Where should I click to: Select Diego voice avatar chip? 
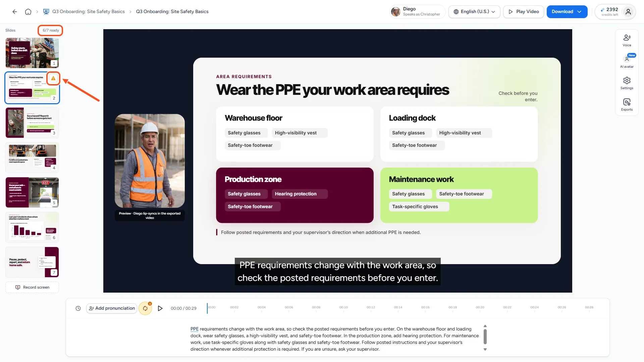pos(418,12)
